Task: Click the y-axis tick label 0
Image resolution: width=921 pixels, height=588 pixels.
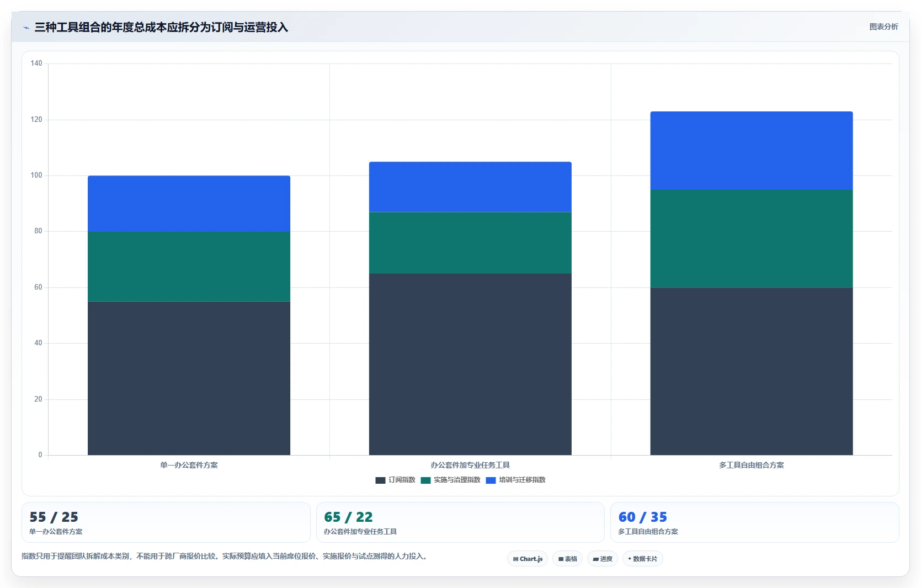Action: (40, 455)
